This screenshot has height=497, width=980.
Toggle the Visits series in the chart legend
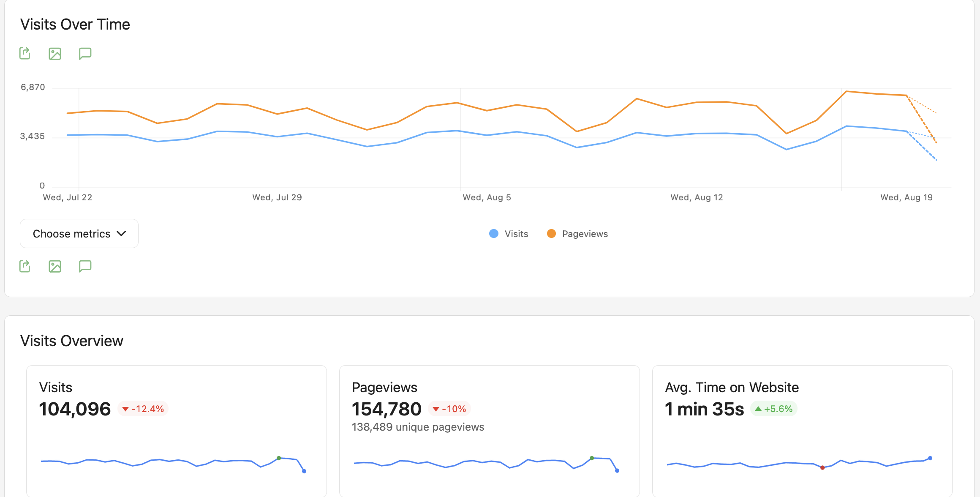click(x=509, y=234)
